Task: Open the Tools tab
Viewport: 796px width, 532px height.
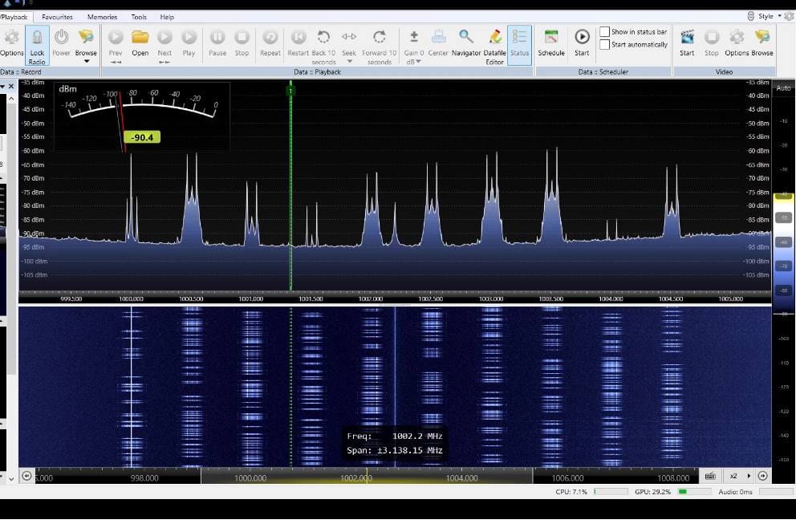Action: pyautogui.click(x=139, y=17)
